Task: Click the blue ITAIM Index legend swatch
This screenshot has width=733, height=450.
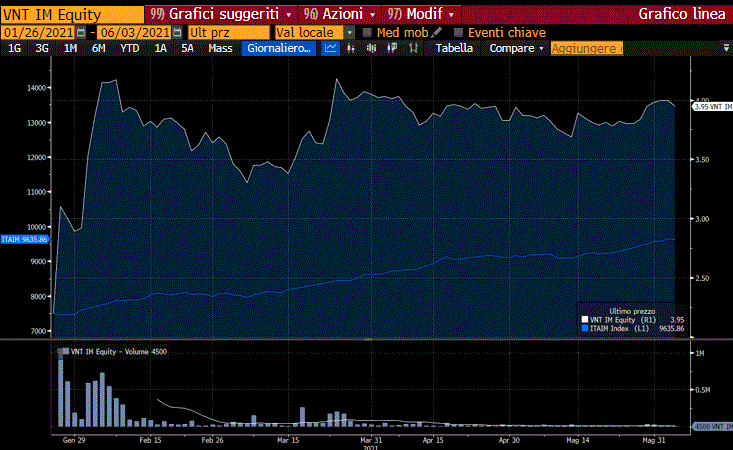Action: coord(585,329)
